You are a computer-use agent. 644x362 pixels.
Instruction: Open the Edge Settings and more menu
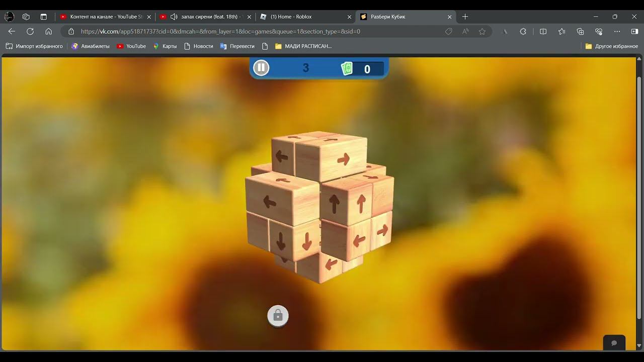(617, 31)
